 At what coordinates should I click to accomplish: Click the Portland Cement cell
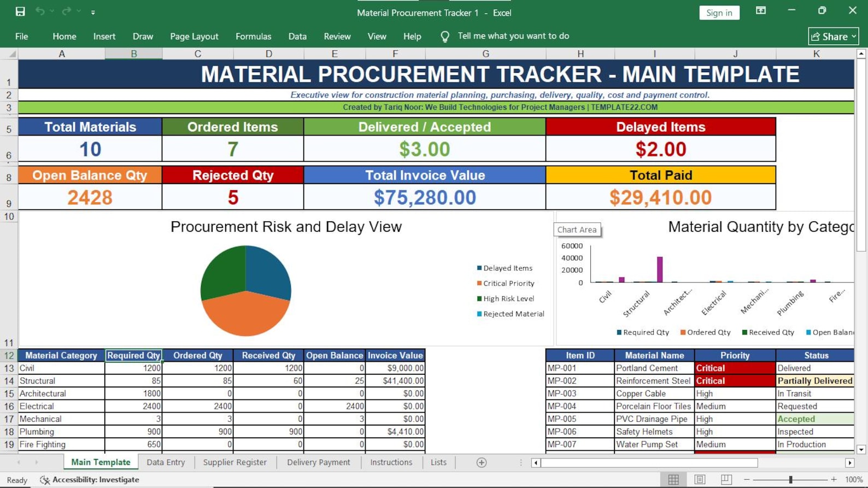coord(655,368)
